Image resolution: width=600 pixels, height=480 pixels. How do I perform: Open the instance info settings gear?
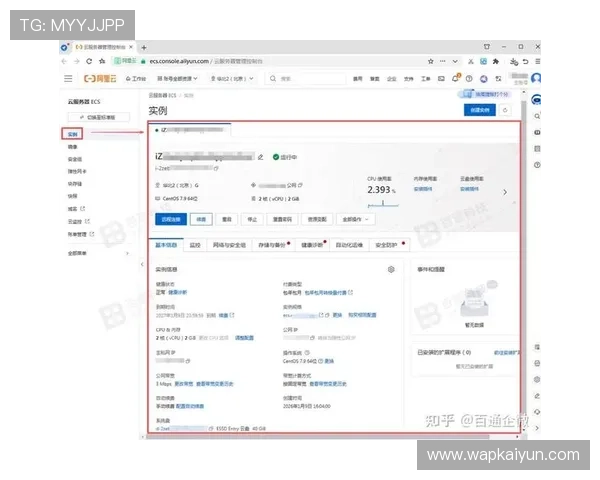(x=390, y=269)
